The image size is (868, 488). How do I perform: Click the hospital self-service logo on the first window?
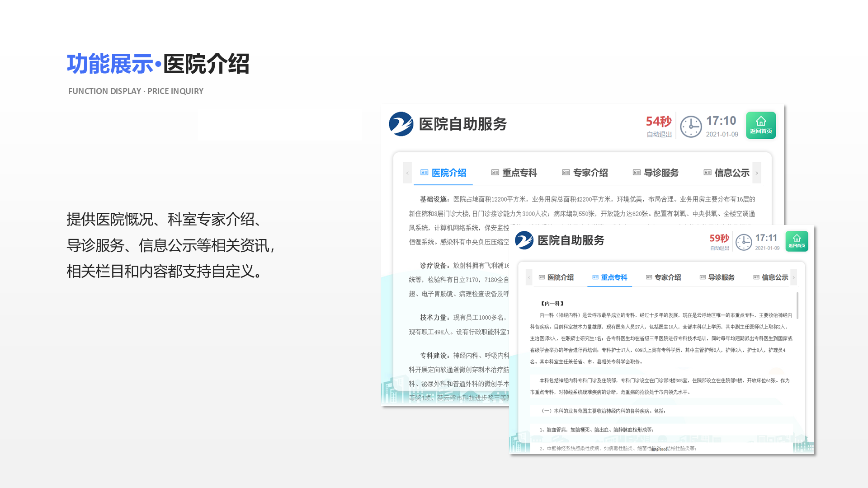pyautogui.click(x=401, y=125)
